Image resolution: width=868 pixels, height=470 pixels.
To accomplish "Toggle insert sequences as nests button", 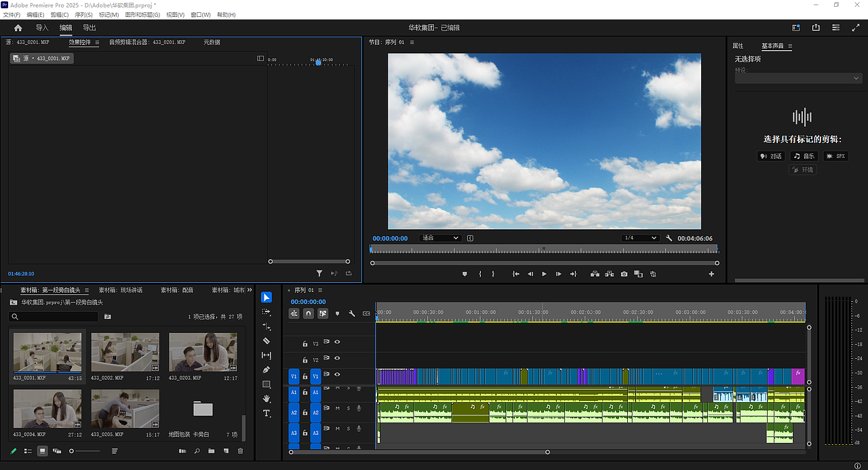I will 294,313.
